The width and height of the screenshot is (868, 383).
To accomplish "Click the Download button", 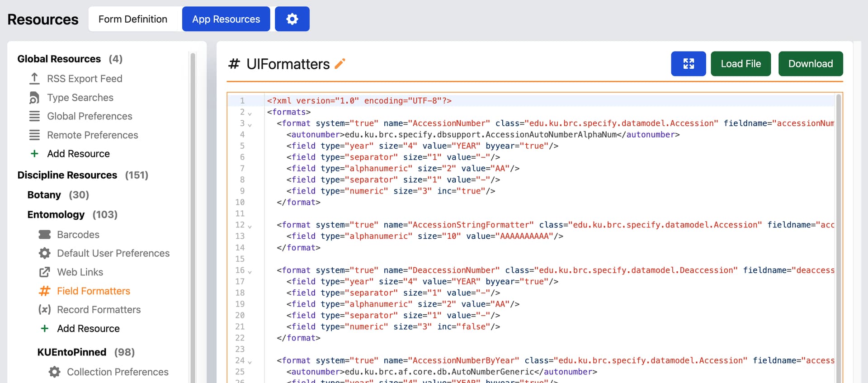I will pos(810,64).
